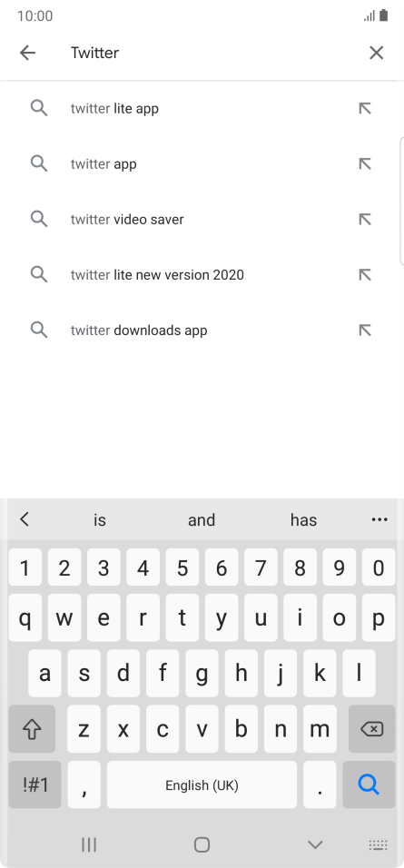Tap the English (UK) space bar
Screen dimensions: 404x868
[x=202, y=784]
